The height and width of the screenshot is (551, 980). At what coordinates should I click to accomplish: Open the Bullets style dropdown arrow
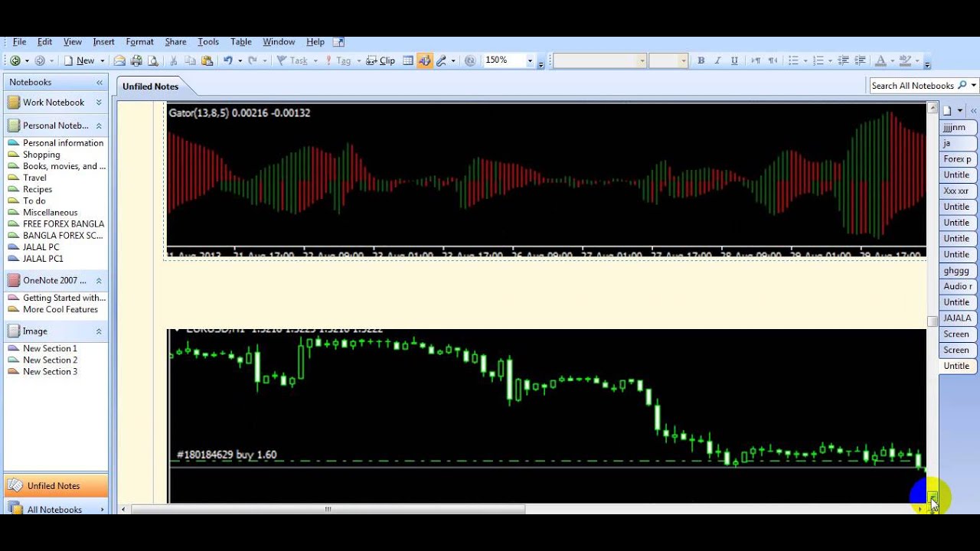pos(805,60)
